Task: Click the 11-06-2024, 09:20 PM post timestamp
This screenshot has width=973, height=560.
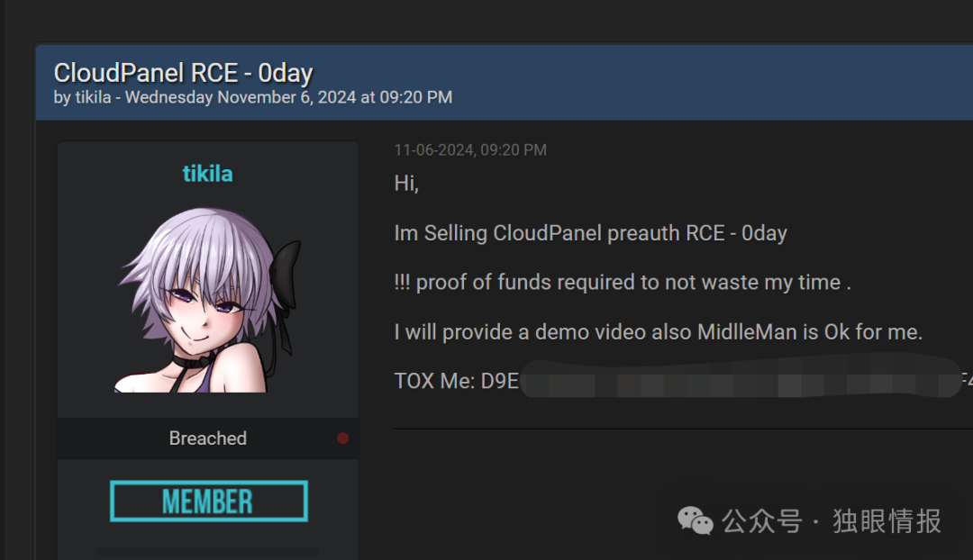Action: tap(470, 150)
